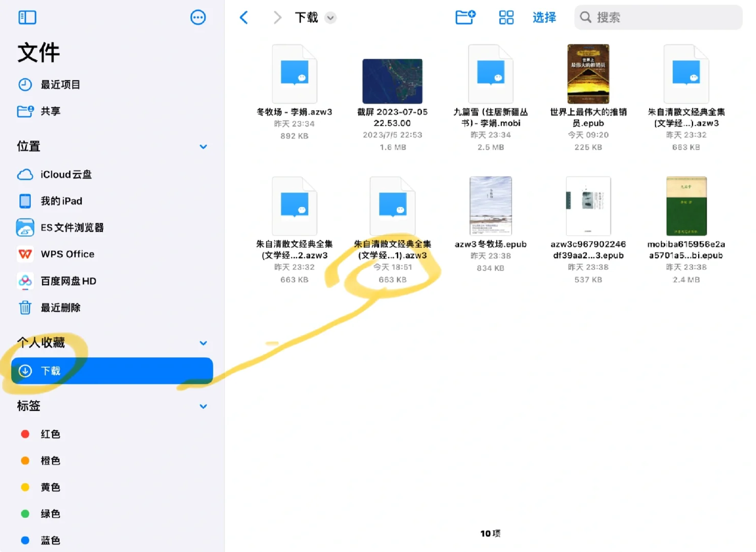Image resolution: width=756 pixels, height=552 pixels.
Task: Open azw3c967902246df39aa2...3.epub cover
Action: [x=588, y=206]
